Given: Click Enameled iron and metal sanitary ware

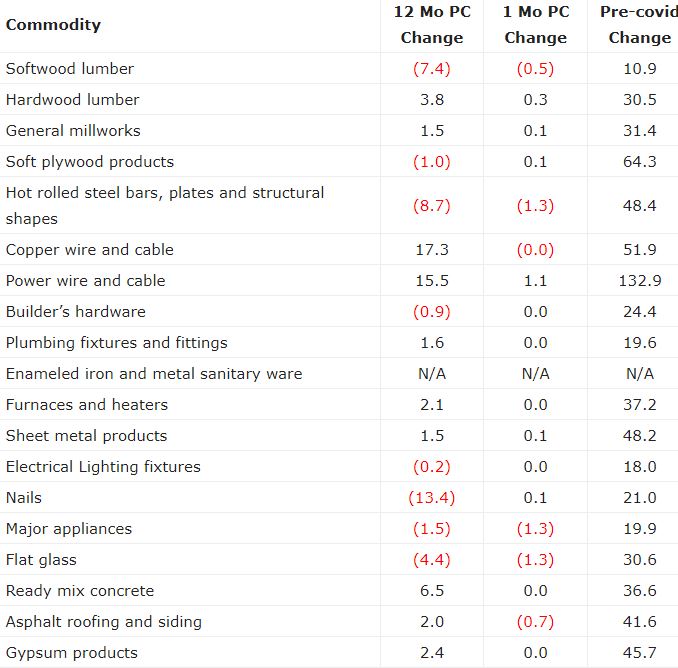Looking at the screenshot, I should (x=154, y=374).
